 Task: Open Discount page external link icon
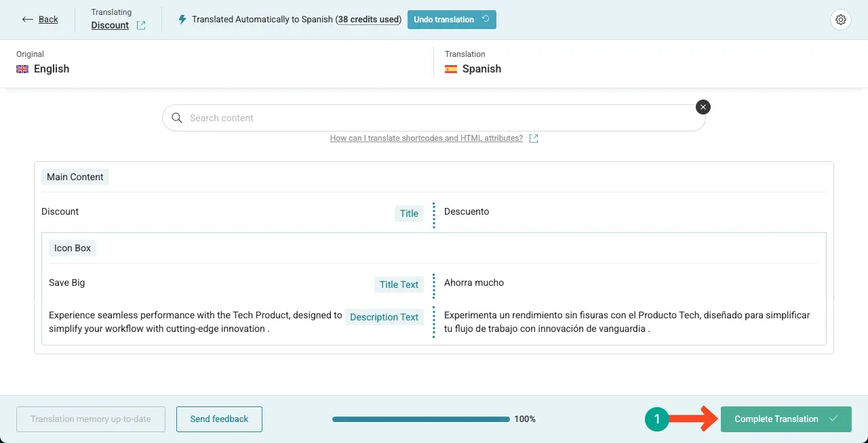(x=141, y=26)
